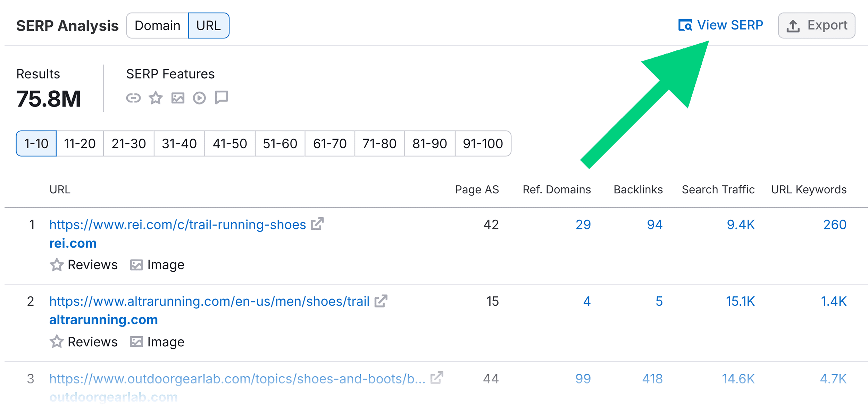Select the 31-40 results tab

point(179,143)
